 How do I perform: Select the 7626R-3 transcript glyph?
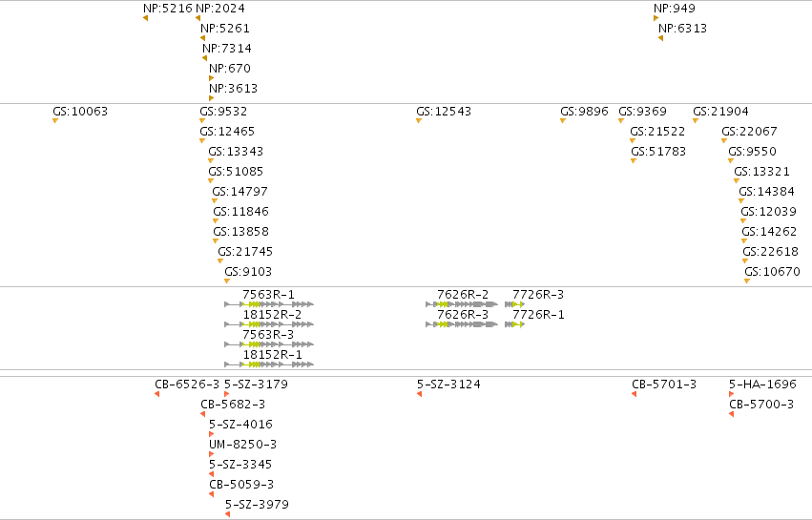coord(462,324)
